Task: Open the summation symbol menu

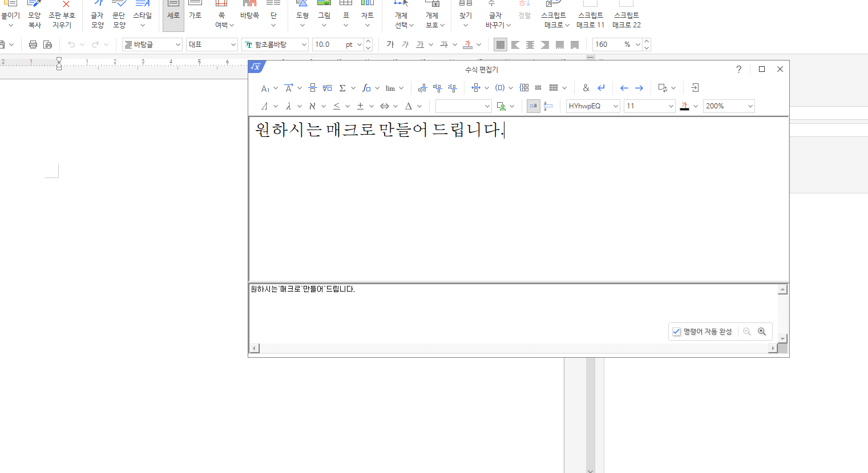Action: (x=342, y=88)
